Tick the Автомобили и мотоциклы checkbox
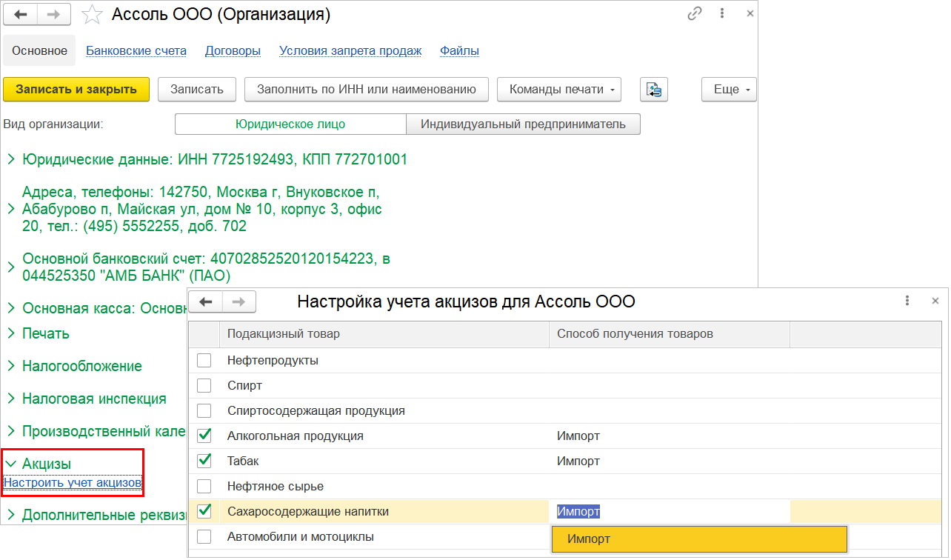This screenshot has width=951, height=560. [x=204, y=537]
